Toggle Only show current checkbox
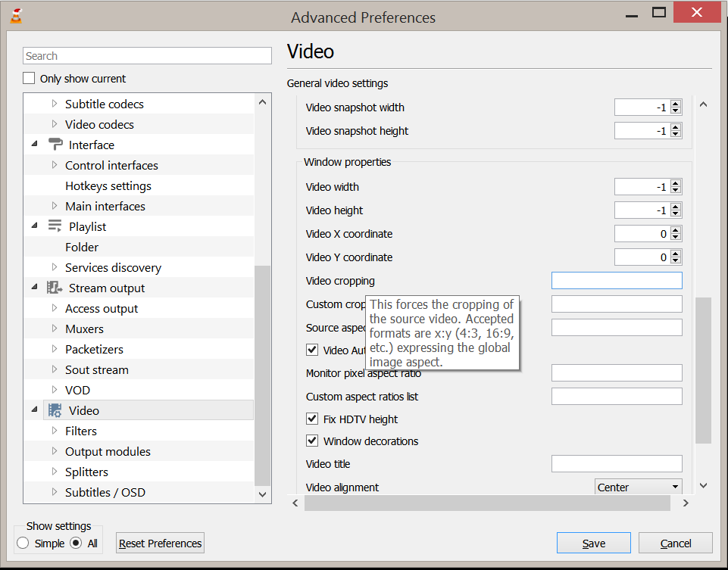728x570 pixels. coord(29,78)
